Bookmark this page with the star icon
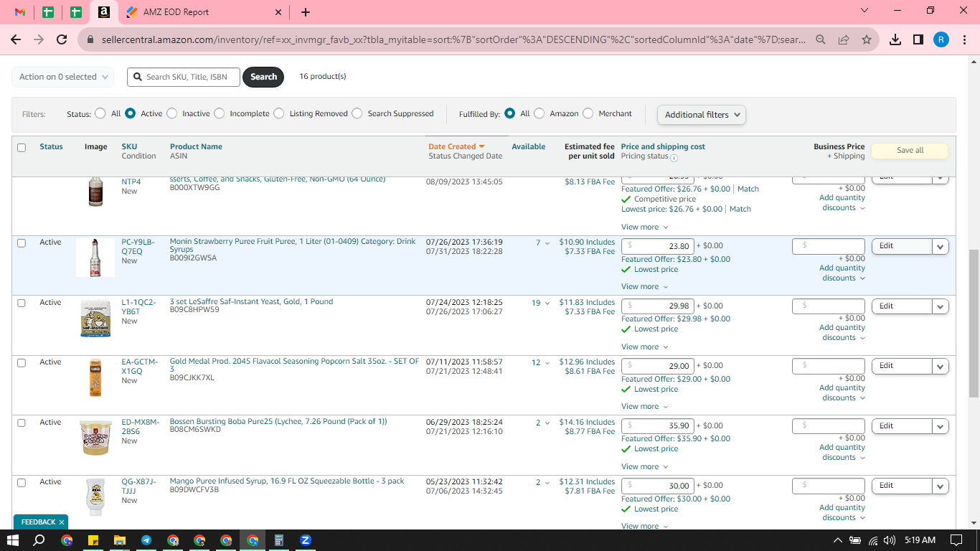Image resolution: width=980 pixels, height=551 pixels. [867, 40]
